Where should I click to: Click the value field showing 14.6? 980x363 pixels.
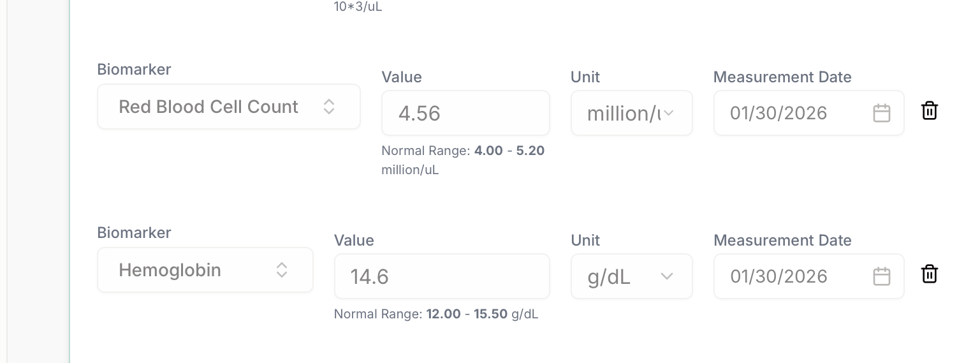[441, 277]
